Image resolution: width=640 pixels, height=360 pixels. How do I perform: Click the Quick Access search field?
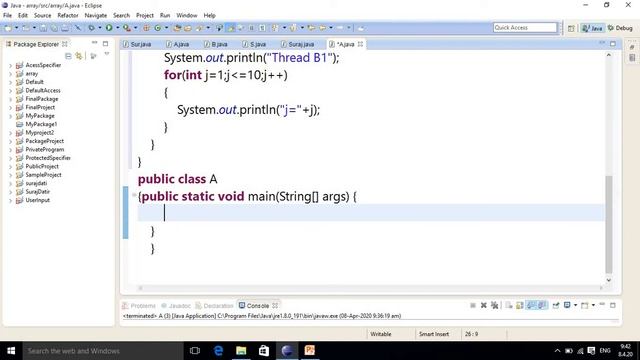(524, 28)
